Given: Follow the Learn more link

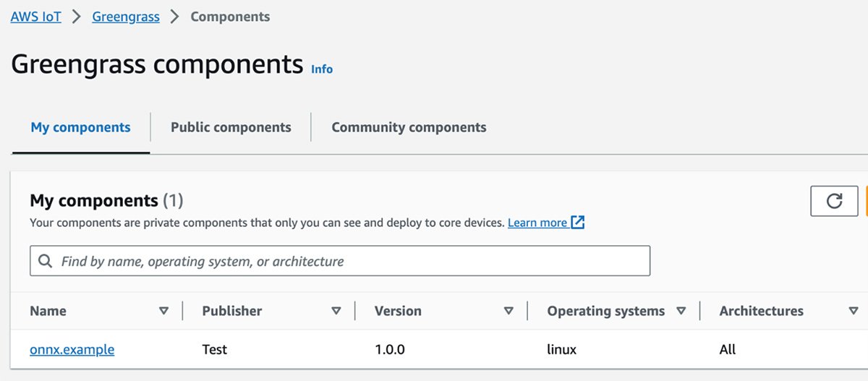Looking at the screenshot, I should (x=537, y=223).
